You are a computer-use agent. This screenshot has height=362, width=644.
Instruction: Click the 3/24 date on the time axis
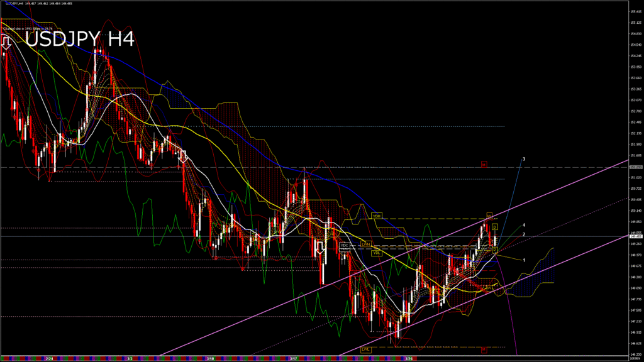409,359
